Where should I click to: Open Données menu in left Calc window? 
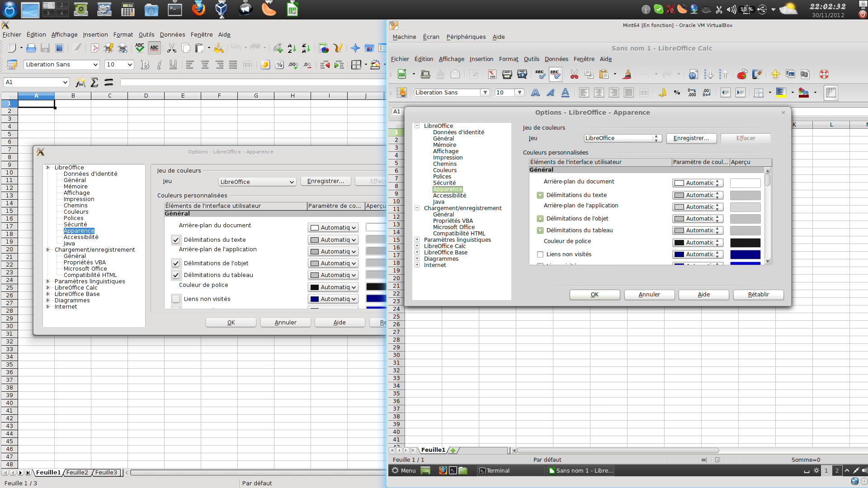point(172,35)
